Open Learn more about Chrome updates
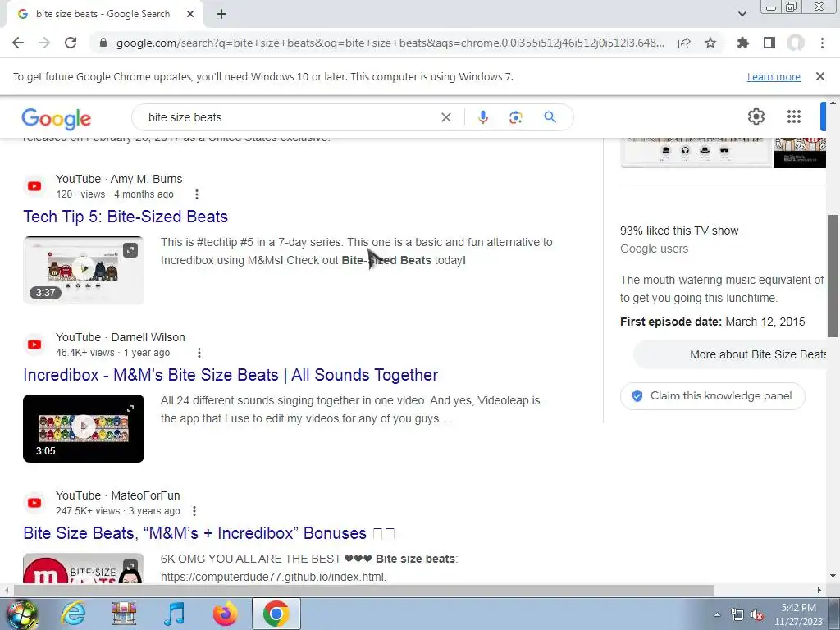The width and height of the screenshot is (840, 630). 774,76
